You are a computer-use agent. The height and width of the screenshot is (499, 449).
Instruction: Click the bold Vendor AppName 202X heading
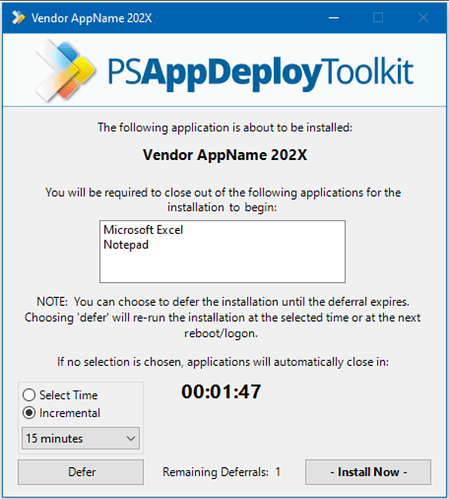225,155
